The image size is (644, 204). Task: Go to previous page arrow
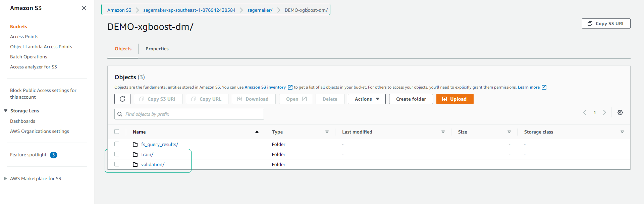click(x=585, y=112)
